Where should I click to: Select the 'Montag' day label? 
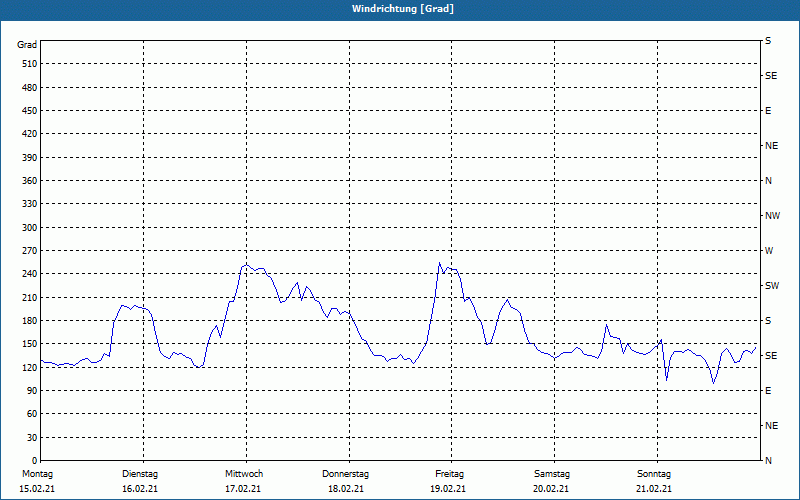pos(37,474)
